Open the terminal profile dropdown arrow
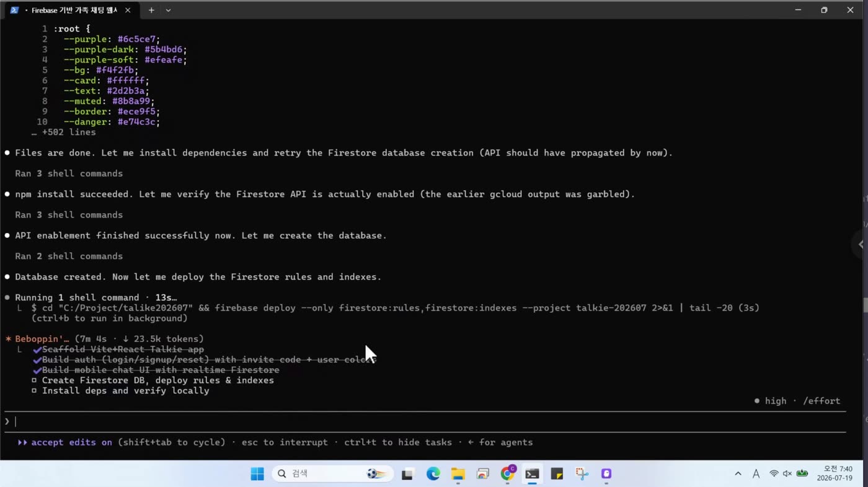Screen dimensions: 868x487 (x=168, y=10)
